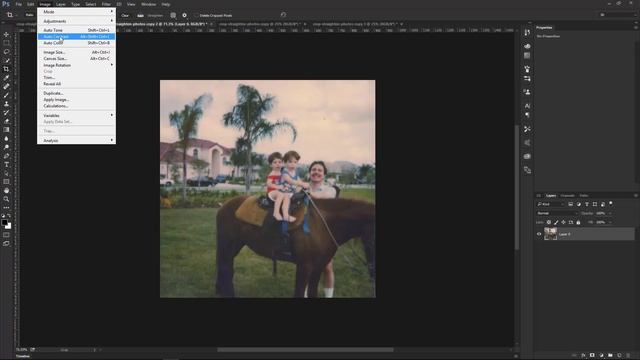Select the Hand tool

point(6,191)
